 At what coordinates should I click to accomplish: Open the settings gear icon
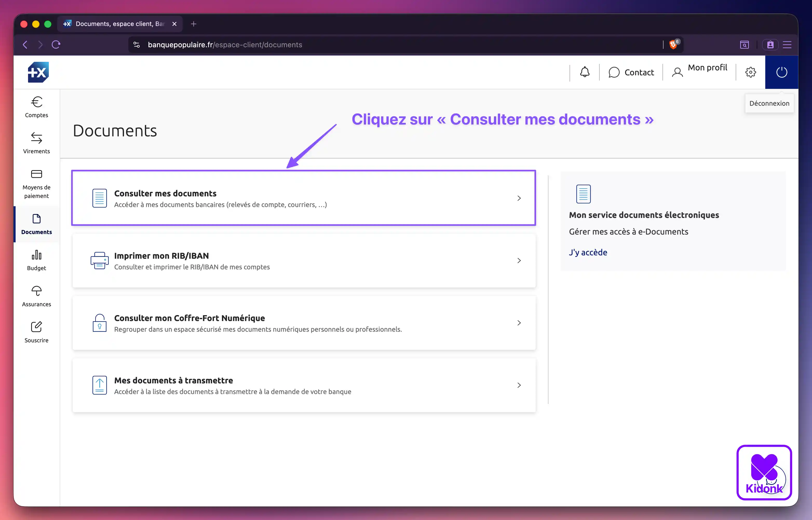750,72
